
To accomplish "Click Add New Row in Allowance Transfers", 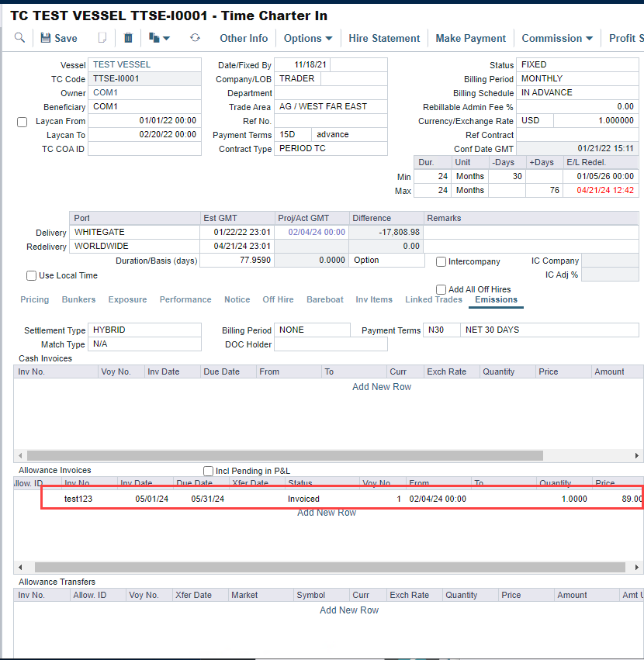I will pos(349,610).
